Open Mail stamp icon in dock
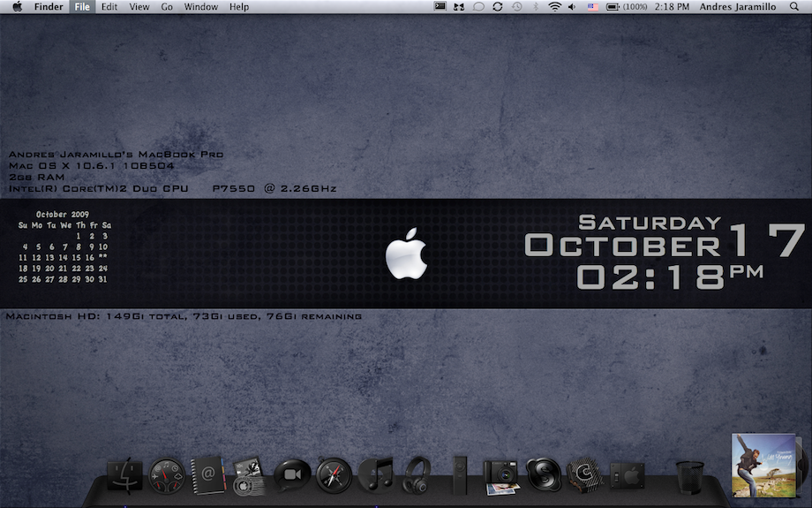812x508 pixels. coord(250,476)
